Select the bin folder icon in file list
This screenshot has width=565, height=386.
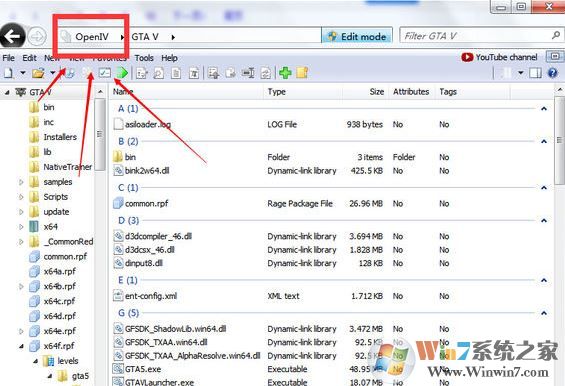point(118,157)
